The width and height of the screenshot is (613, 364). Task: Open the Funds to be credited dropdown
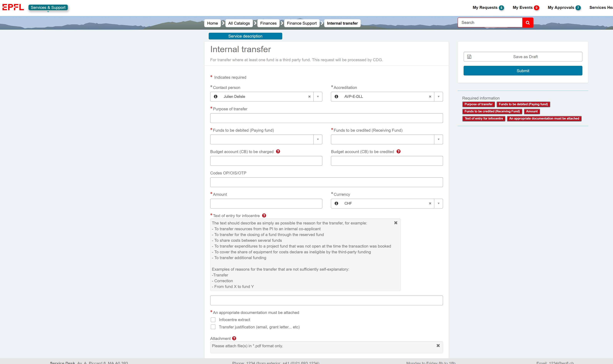[438, 139]
